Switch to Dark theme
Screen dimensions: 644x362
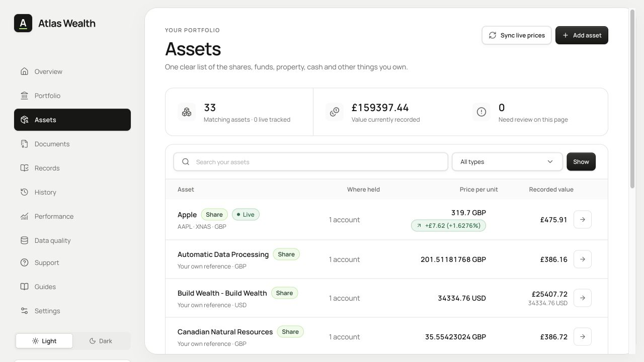pos(101,341)
